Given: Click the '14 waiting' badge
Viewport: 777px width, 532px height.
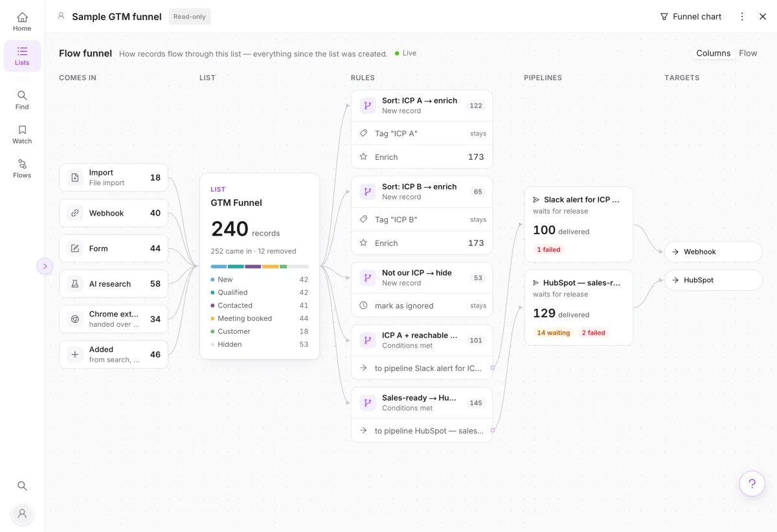Looking at the screenshot, I should (554, 333).
